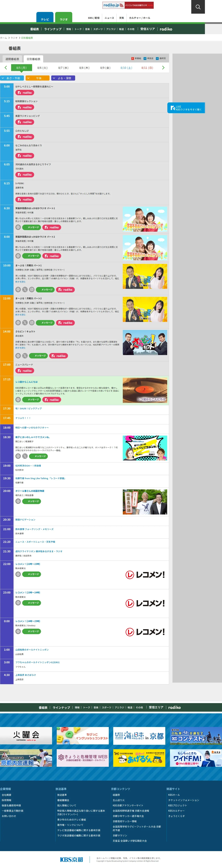Click KBS京都 footer logo
The height and width of the screenshot is (868, 222).
pyautogui.click(x=71, y=859)
